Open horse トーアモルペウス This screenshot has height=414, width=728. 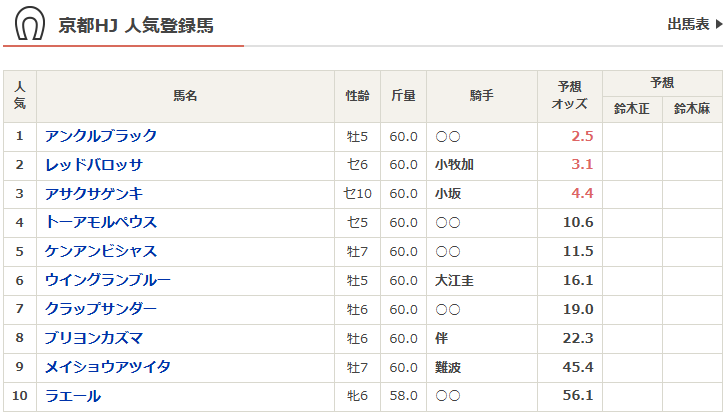point(101,222)
